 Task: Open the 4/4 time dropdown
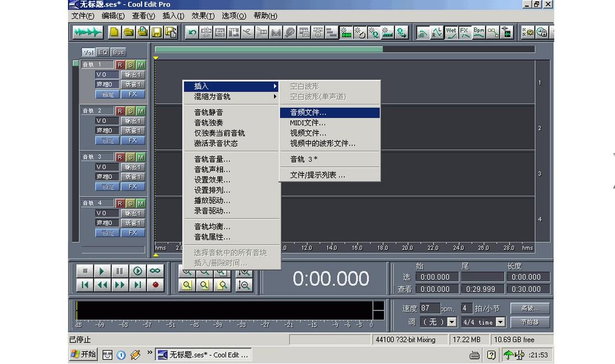point(500,322)
